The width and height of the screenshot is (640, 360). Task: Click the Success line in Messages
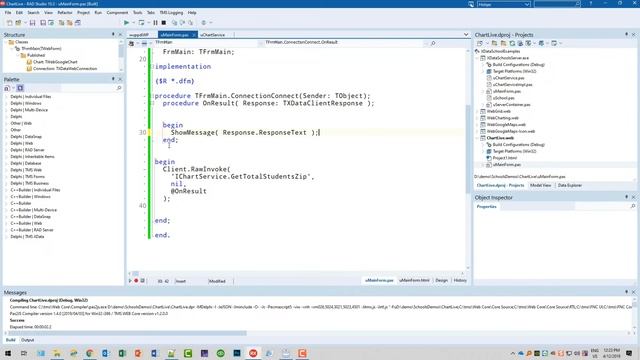pos(17,320)
